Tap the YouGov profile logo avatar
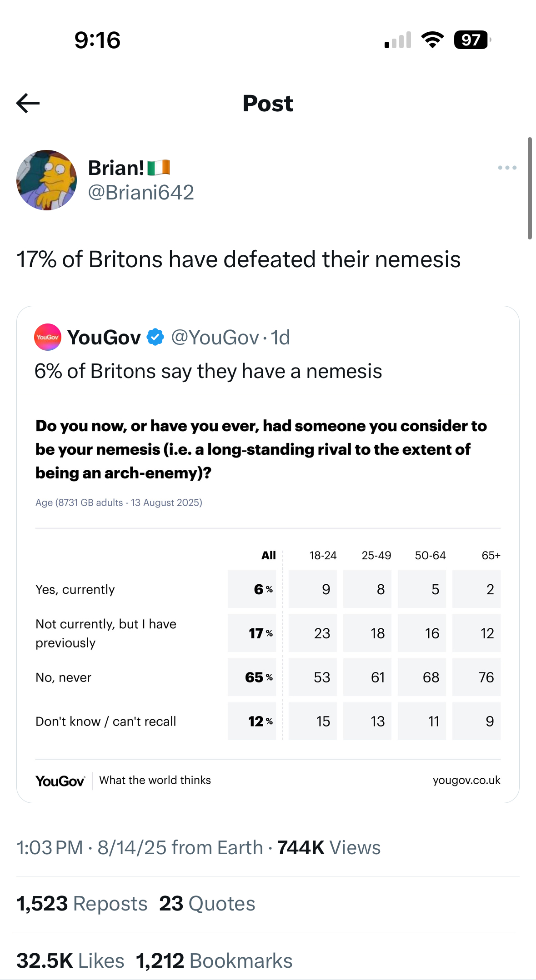Viewport: 536px width, 980px height. point(48,337)
